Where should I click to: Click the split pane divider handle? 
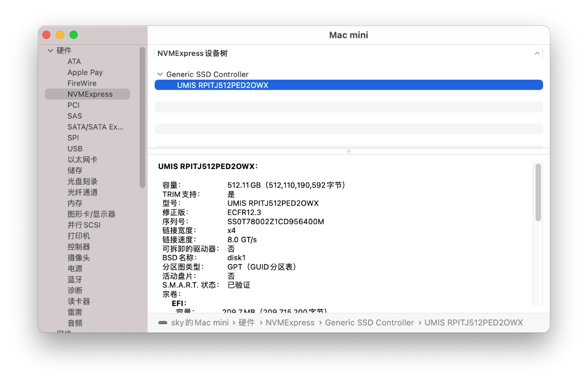(349, 151)
